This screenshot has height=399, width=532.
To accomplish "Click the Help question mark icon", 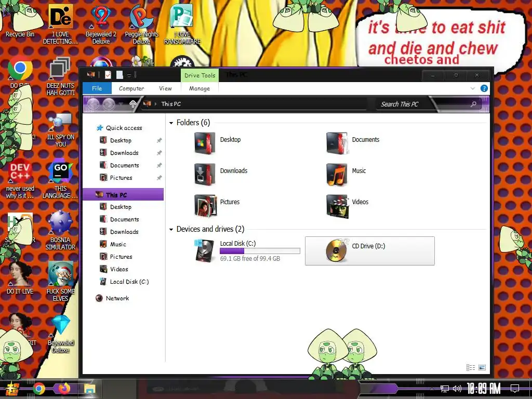I will coord(484,88).
